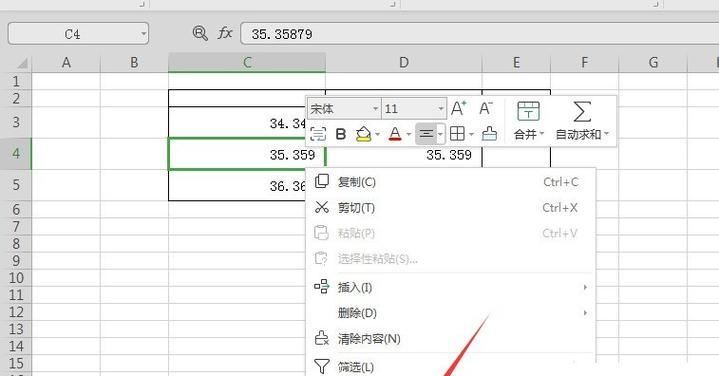Viewport: 719px width, 376px height.
Task: Click the borders grid icon
Action: [457, 134]
